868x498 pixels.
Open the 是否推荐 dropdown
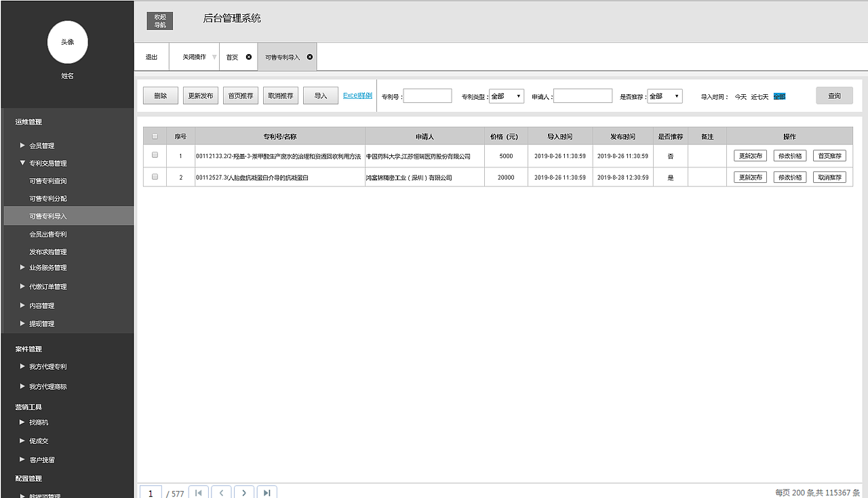point(665,96)
